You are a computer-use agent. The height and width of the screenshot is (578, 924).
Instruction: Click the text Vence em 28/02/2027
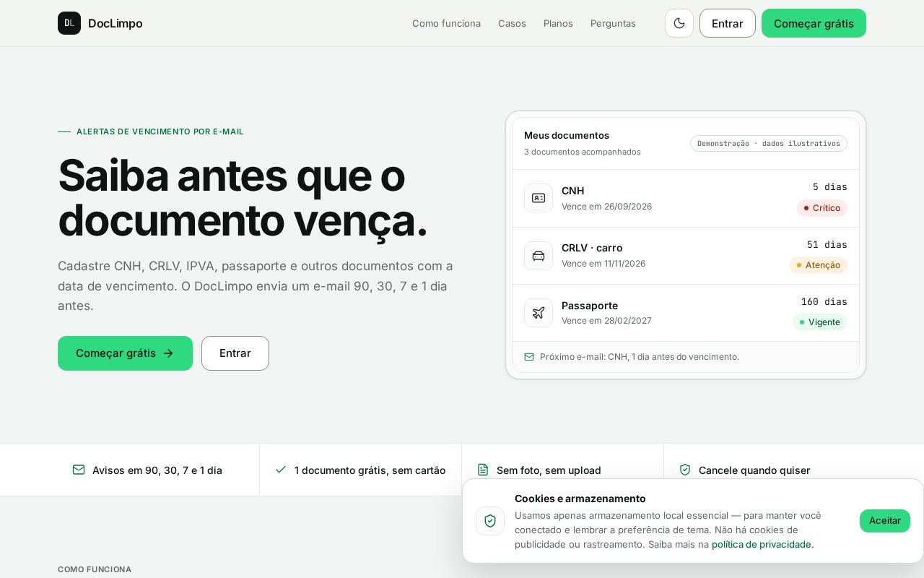tap(606, 321)
